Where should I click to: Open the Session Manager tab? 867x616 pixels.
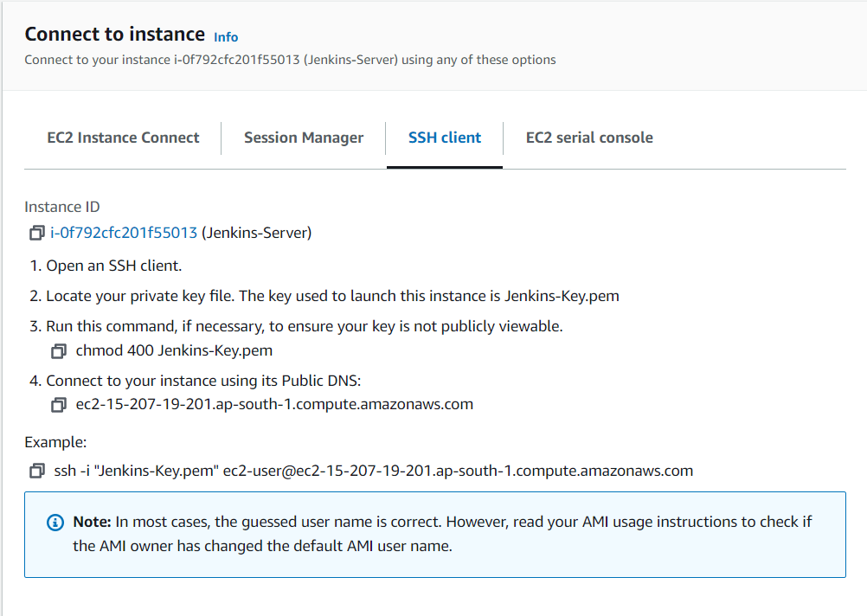tap(304, 138)
